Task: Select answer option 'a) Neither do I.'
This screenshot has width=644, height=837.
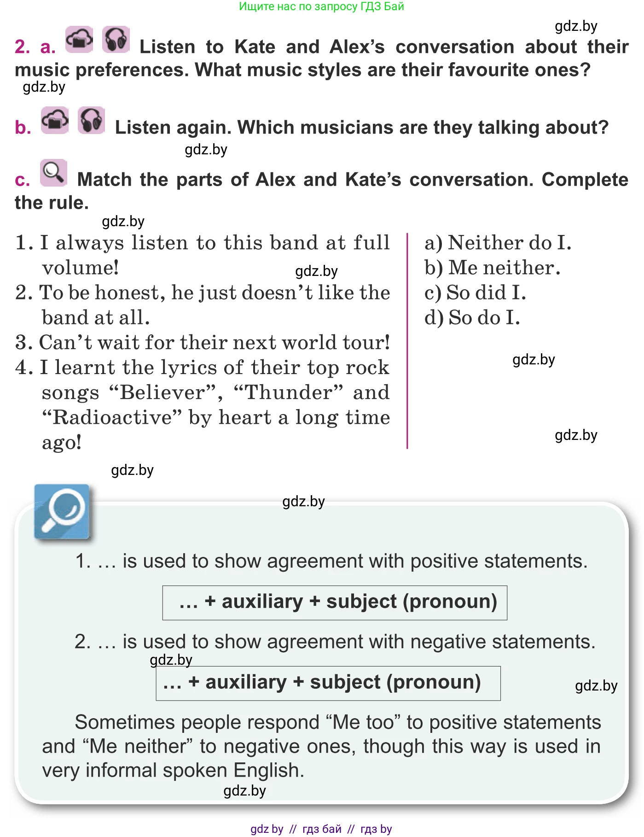Action: 498,243
